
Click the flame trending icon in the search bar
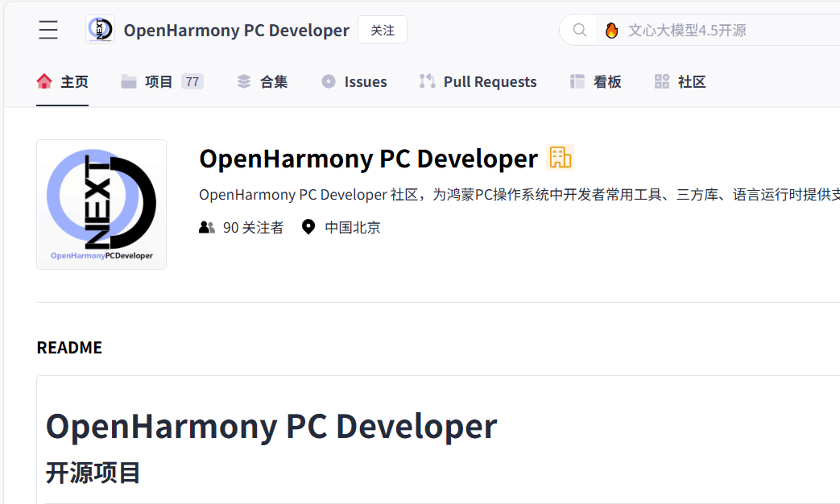611,30
